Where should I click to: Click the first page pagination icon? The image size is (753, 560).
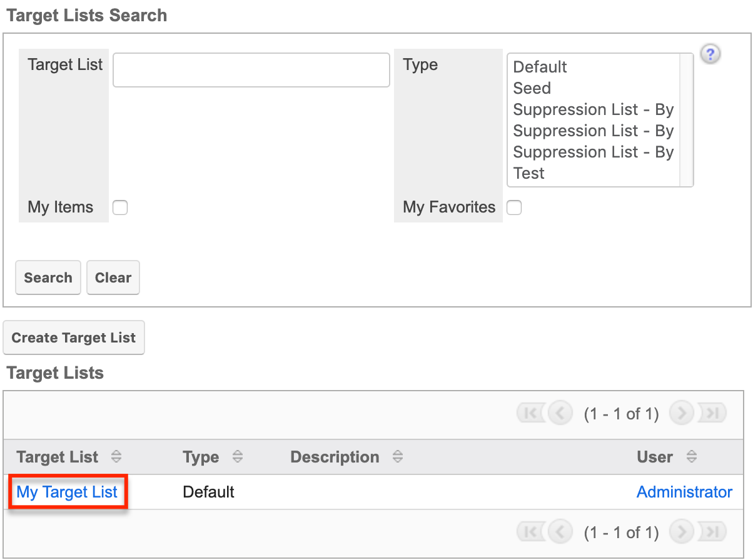click(531, 412)
